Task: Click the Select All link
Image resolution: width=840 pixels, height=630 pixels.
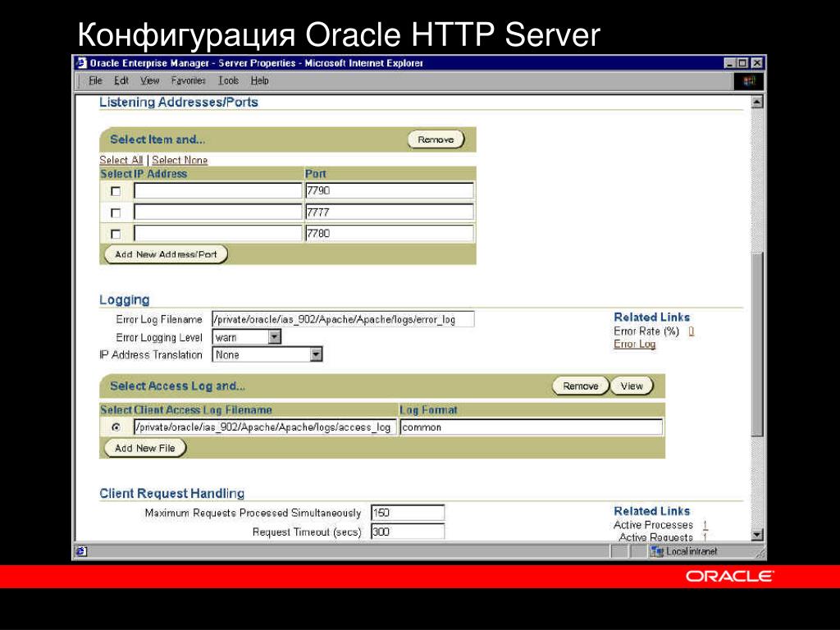Action: (x=121, y=160)
